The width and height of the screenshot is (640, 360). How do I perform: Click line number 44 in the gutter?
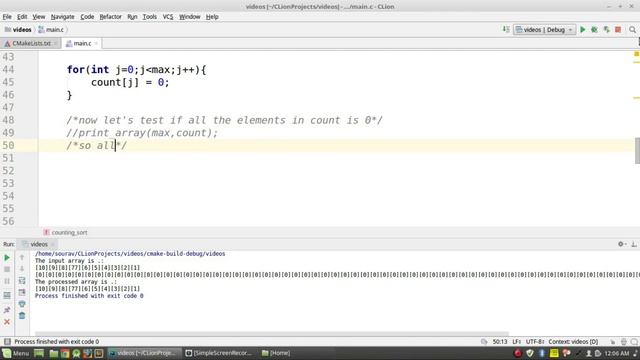pos(9,70)
